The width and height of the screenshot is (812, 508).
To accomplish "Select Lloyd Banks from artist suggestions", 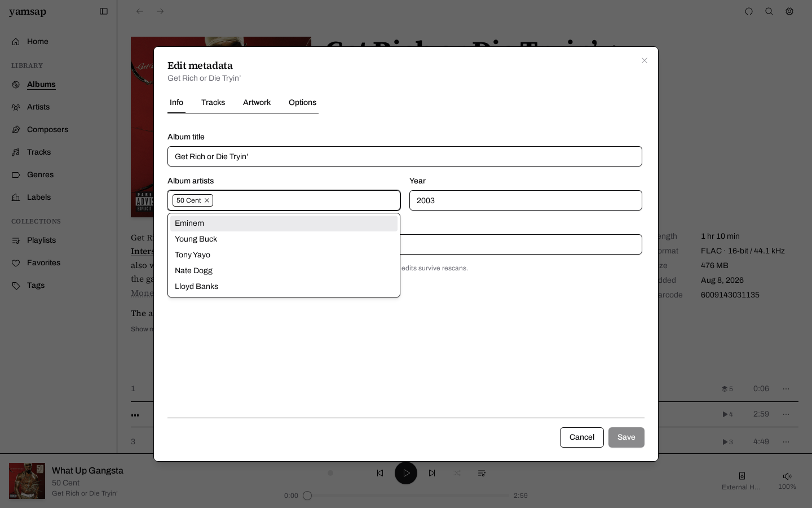I will [284, 287].
